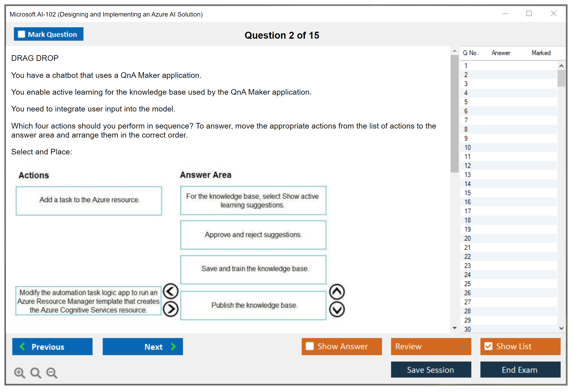The width and height of the screenshot is (574, 392).
Task: Click the move-right circular arrow icon
Action: pos(171,309)
